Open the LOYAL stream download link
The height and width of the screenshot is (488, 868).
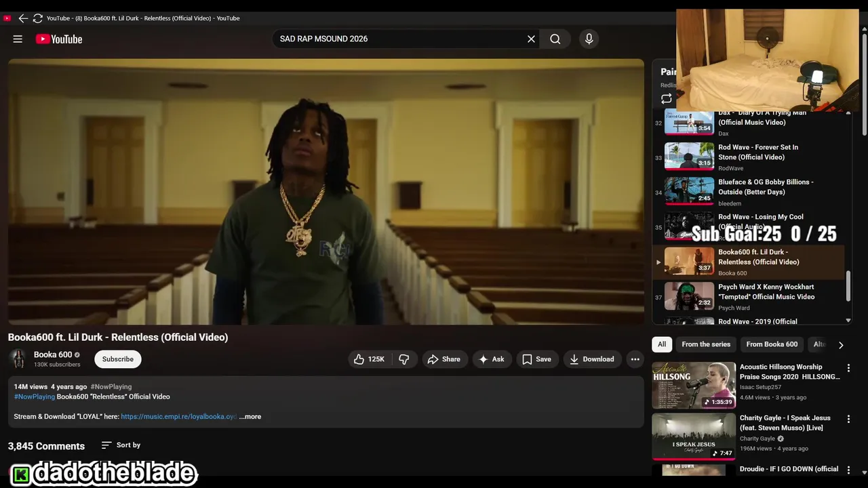point(178,417)
